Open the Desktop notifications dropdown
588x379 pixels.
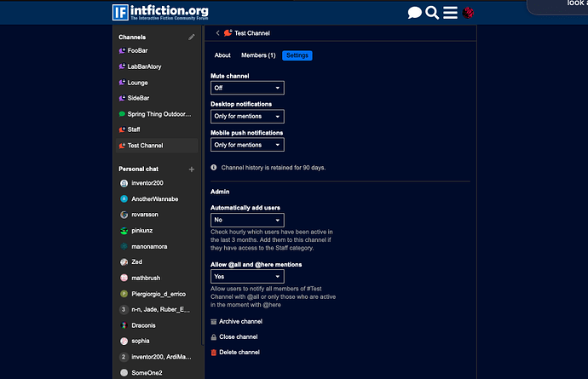pyautogui.click(x=247, y=116)
